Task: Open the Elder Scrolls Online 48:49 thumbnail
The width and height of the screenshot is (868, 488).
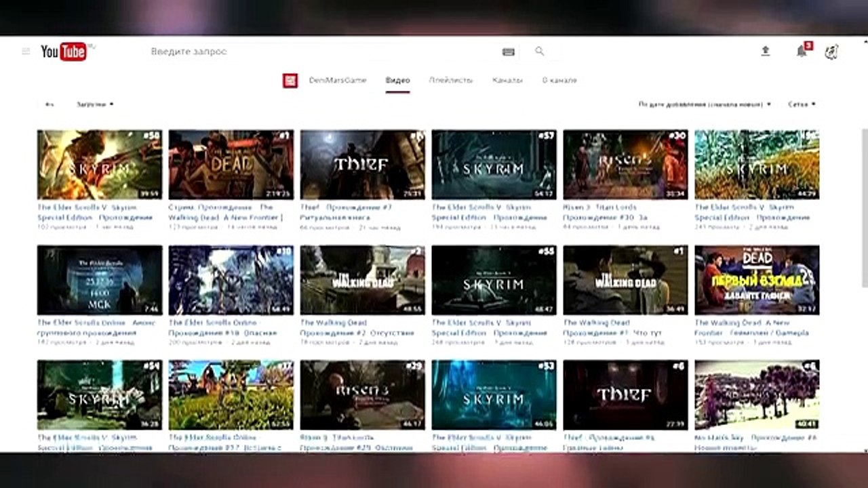Action: click(x=231, y=280)
